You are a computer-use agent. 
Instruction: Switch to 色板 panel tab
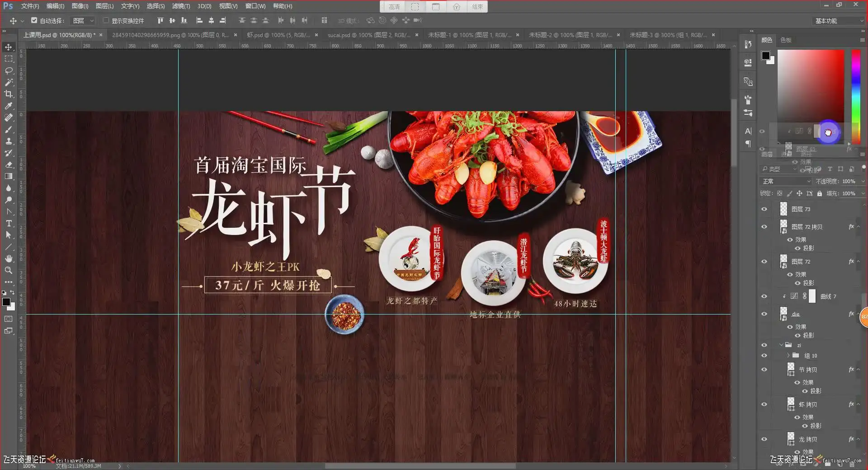click(786, 40)
